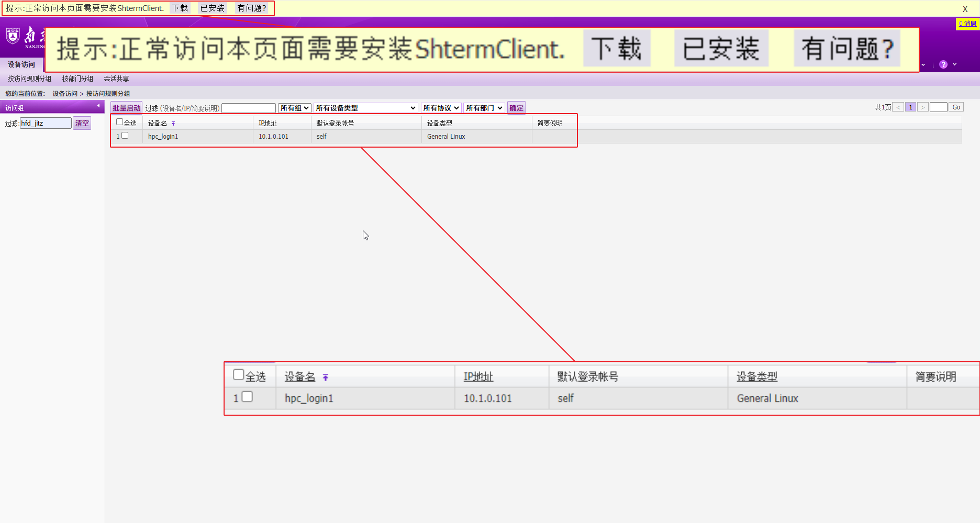Viewport: 980px width, 523px height.
Task: Click the 按访问规则分组 breadcrumb text
Action: click(x=108, y=94)
